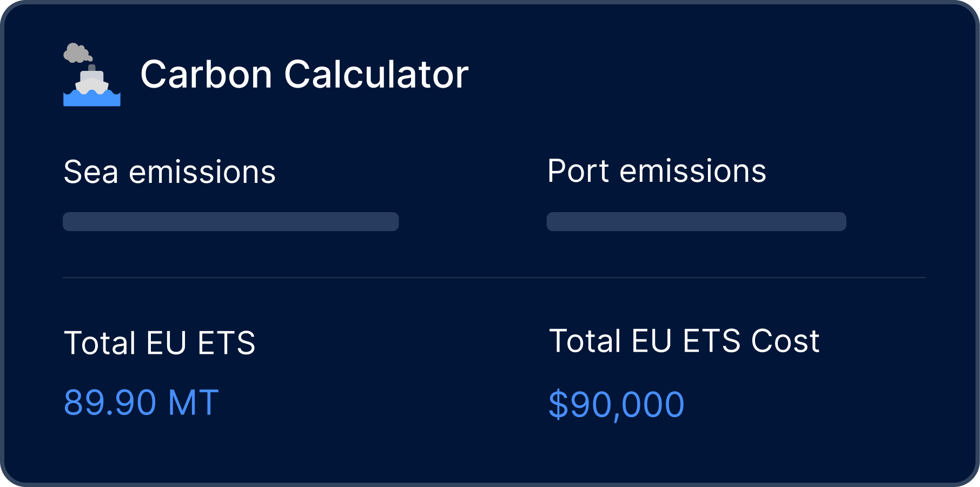The width and height of the screenshot is (980, 487).
Task: Click the Port emissions placeholder bar
Action: coord(696,222)
